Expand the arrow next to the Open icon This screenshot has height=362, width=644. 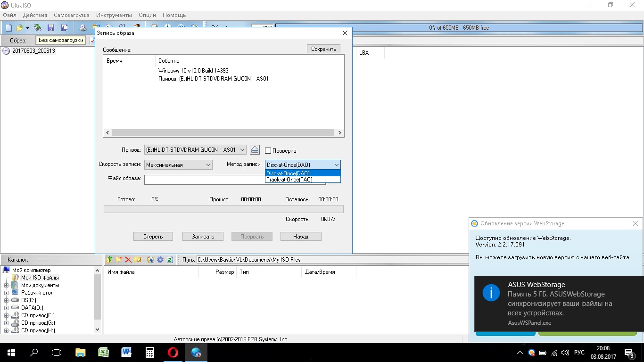pos(27,28)
